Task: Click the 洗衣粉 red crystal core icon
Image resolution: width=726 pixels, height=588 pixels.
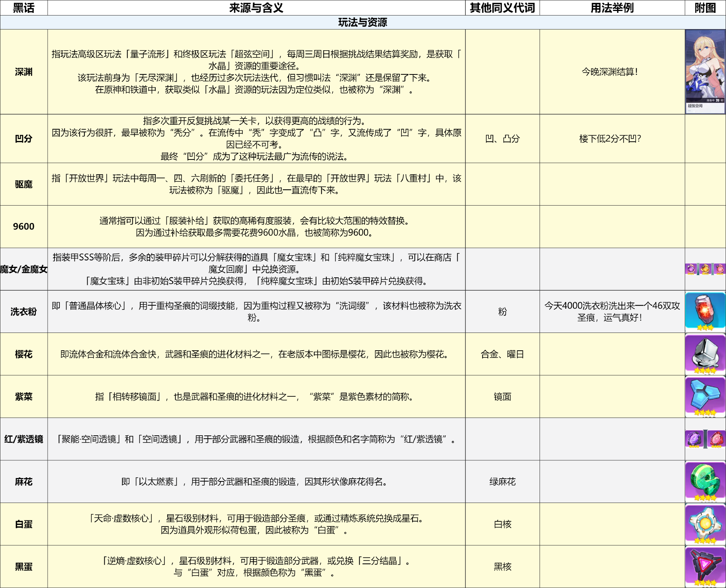Action: tap(705, 312)
